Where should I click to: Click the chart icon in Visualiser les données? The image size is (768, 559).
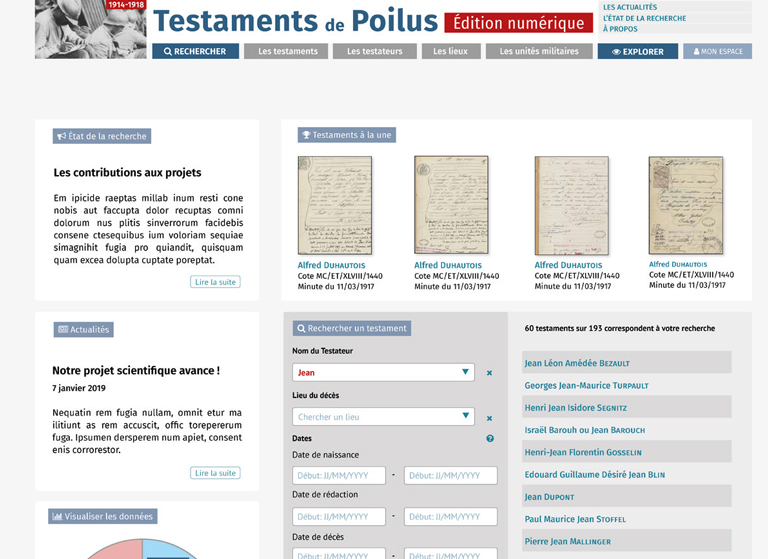tap(57, 516)
